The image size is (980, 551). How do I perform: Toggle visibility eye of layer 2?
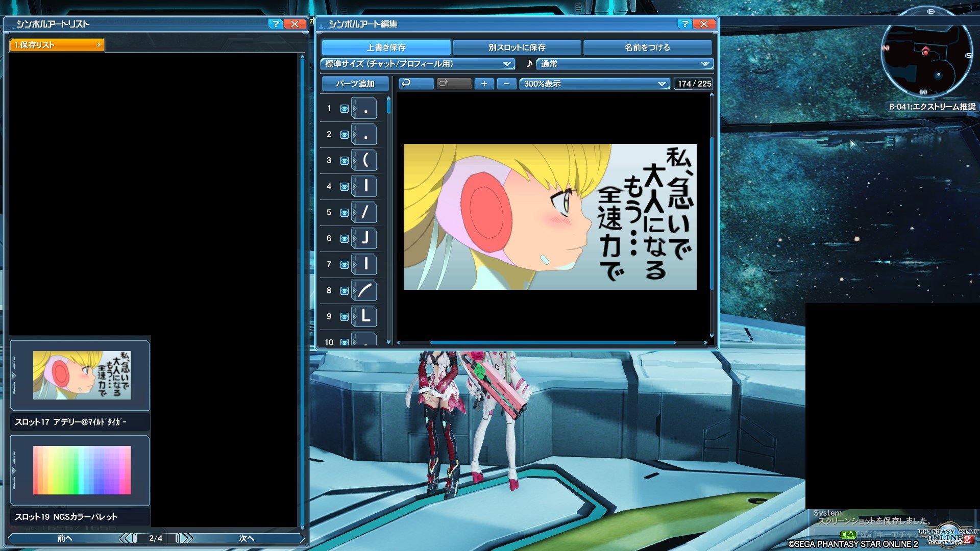[345, 135]
